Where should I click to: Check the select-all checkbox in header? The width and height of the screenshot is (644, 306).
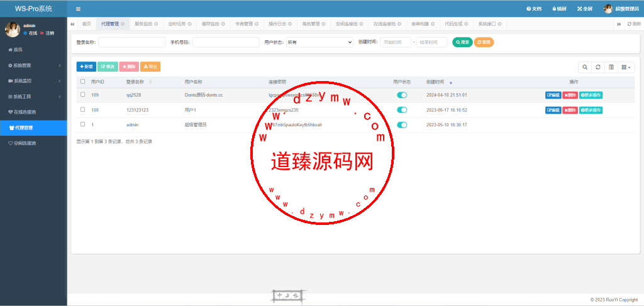pyautogui.click(x=82, y=82)
